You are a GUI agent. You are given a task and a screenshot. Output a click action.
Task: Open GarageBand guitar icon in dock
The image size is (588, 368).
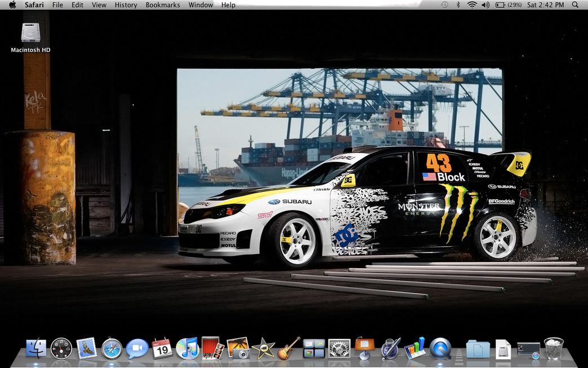pos(289,348)
